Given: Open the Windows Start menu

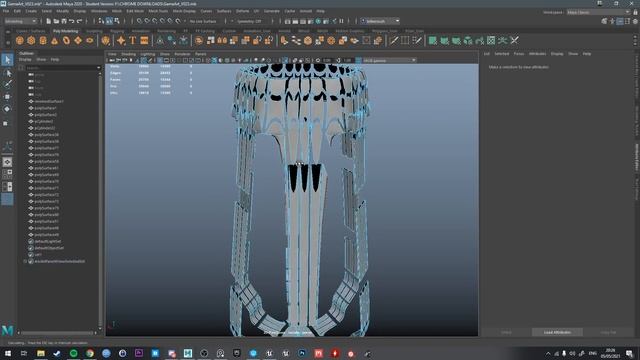Looking at the screenshot, I should click(x=8, y=353).
